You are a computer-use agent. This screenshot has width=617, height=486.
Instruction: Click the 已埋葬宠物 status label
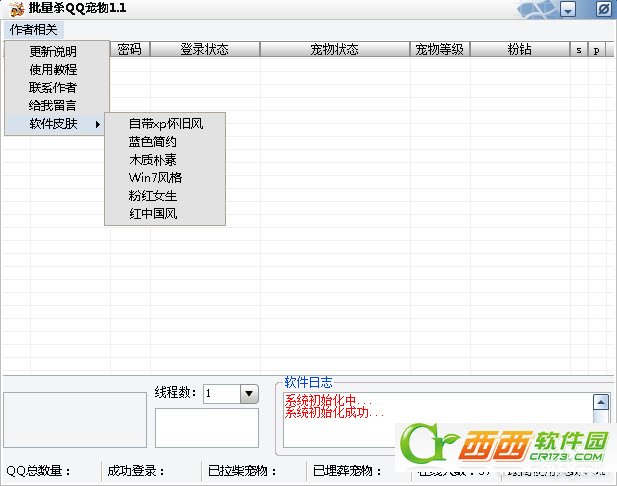(347, 471)
